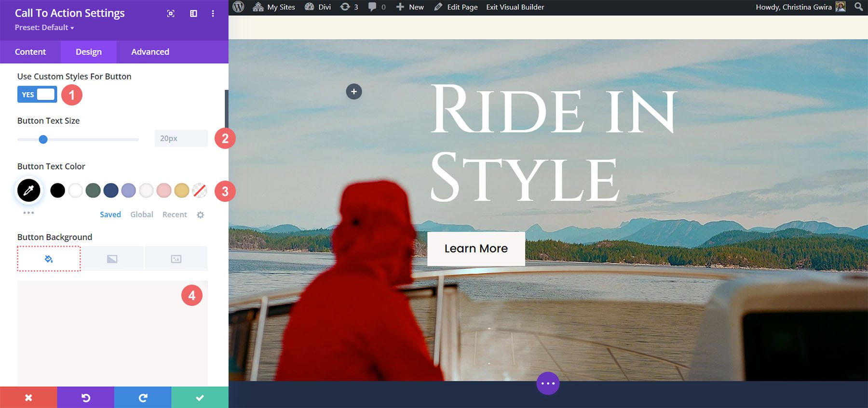This screenshot has height=408, width=868.
Task: Open WordPress search magnifier icon
Action: [x=858, y=7]
